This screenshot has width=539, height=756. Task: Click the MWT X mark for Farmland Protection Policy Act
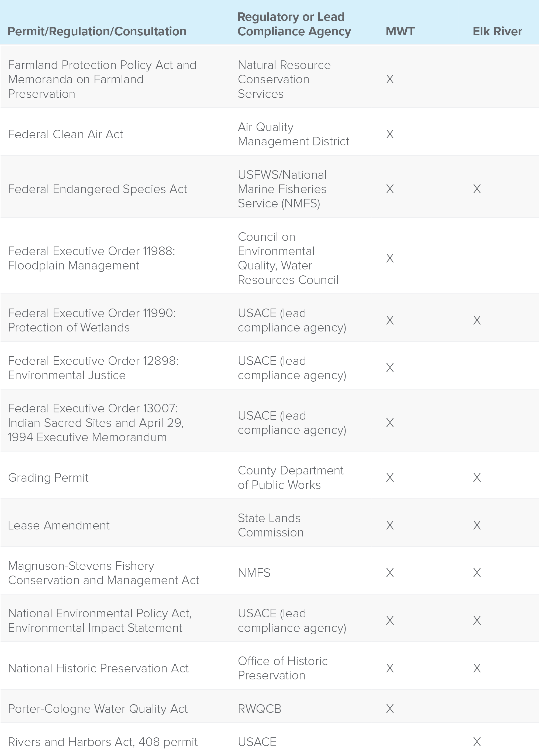coord(390,79)
